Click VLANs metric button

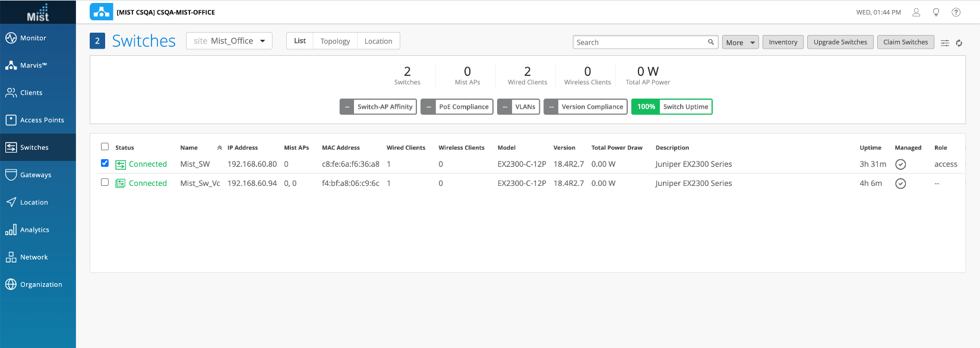(519, 107)
